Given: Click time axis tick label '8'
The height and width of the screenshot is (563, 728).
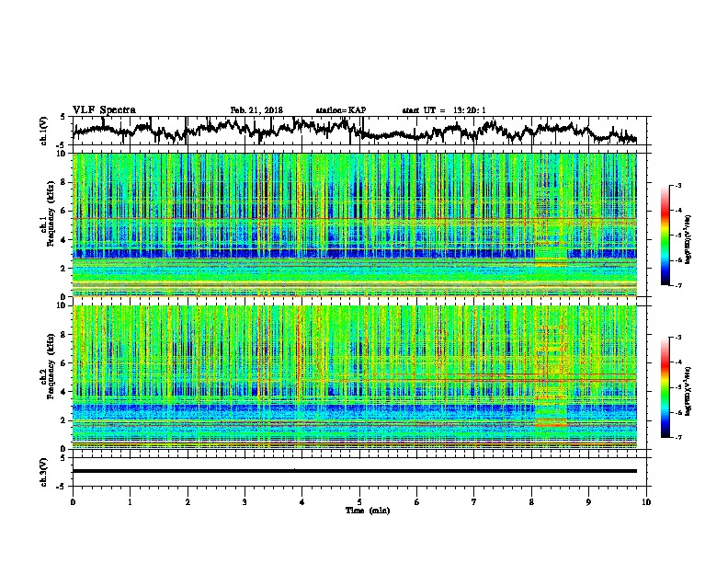Looking at the screenshot, I should click(531, 502).
